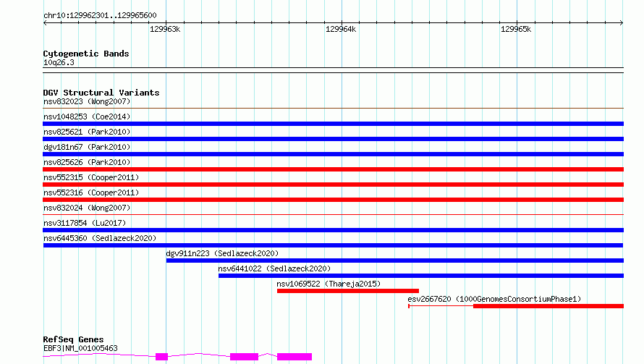Image resolution: width=644 pixels, height=364 pixels.
Task: Click the nsv825621 (Park2010) label
Action: (87, 132)
